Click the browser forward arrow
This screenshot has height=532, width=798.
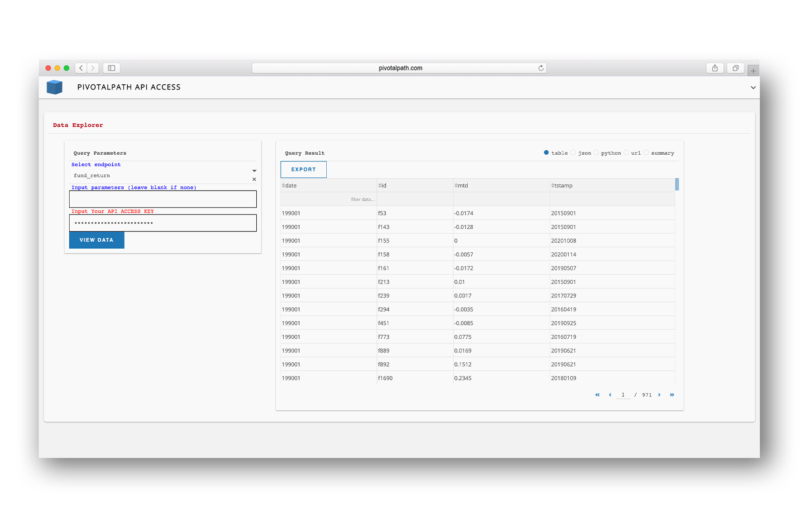point(93,68)
